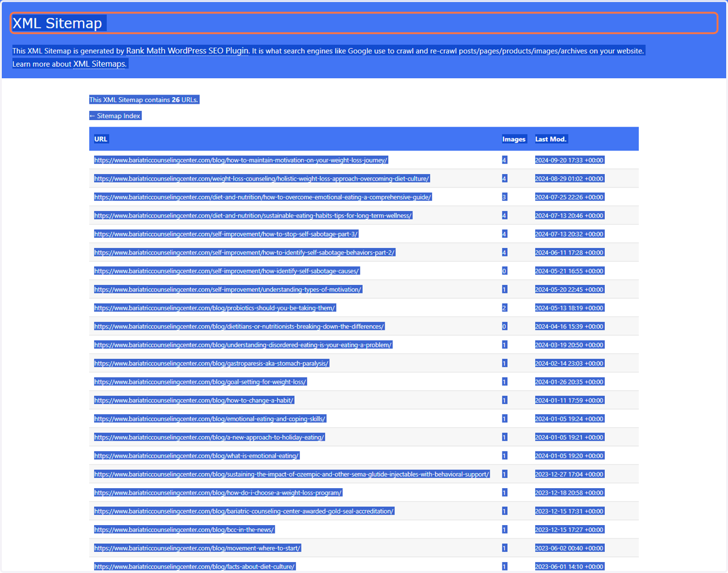Image resolution: width=728 pixels, height=573 pixels.
Task: Open dietitians-or-nutritionists differences URL
Action: click(x=239, y=326)
